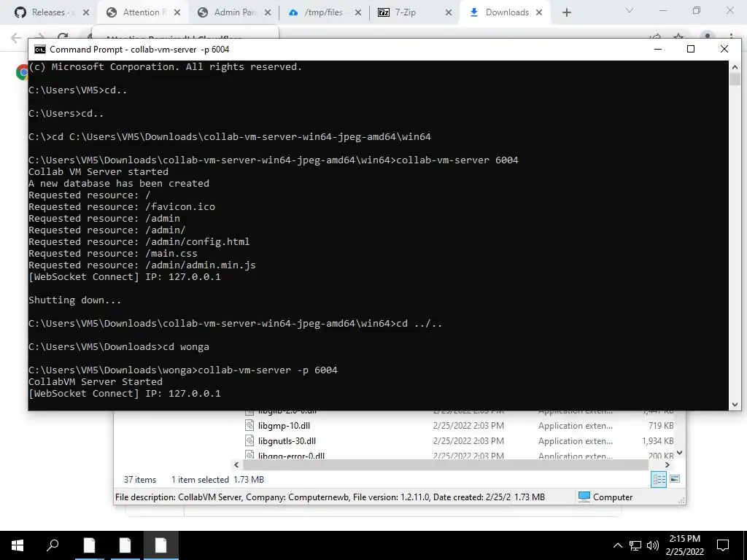Switch Explorer to Large icons view
Image resolution: width=747 pixels, height=560 pixels.
(675, 479)
